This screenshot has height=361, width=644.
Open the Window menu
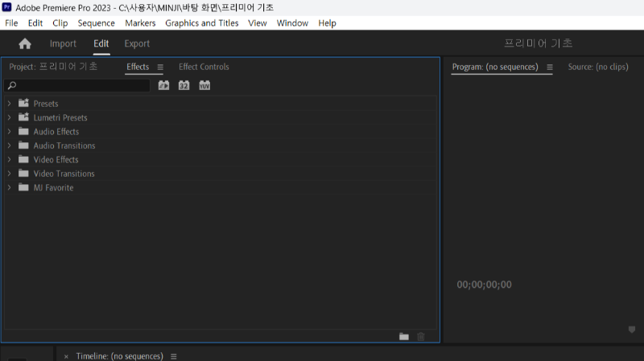[x=292, y=23]
